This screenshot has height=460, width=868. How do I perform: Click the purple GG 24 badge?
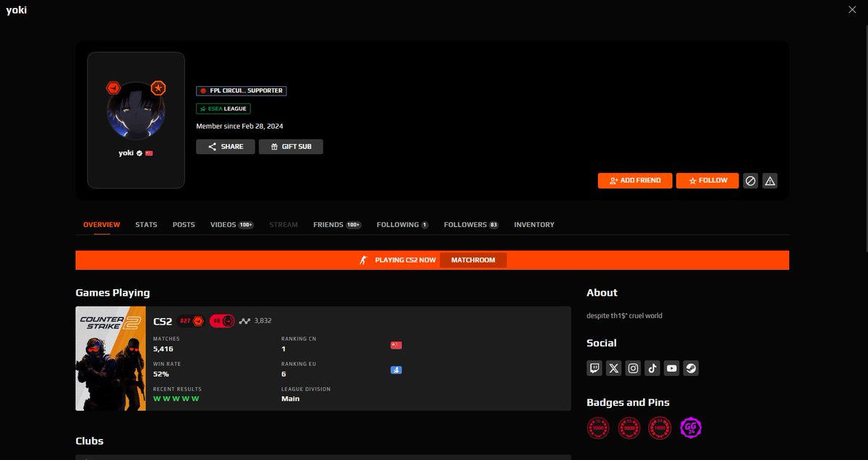(691, 428)
